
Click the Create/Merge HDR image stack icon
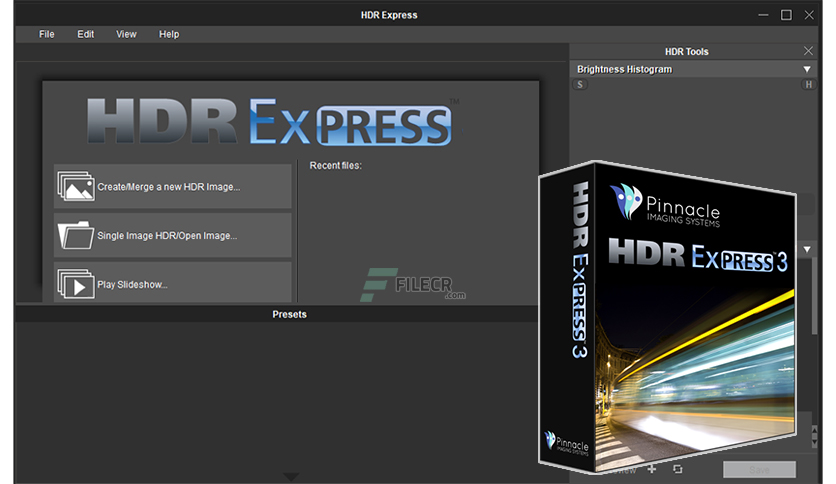76,186
